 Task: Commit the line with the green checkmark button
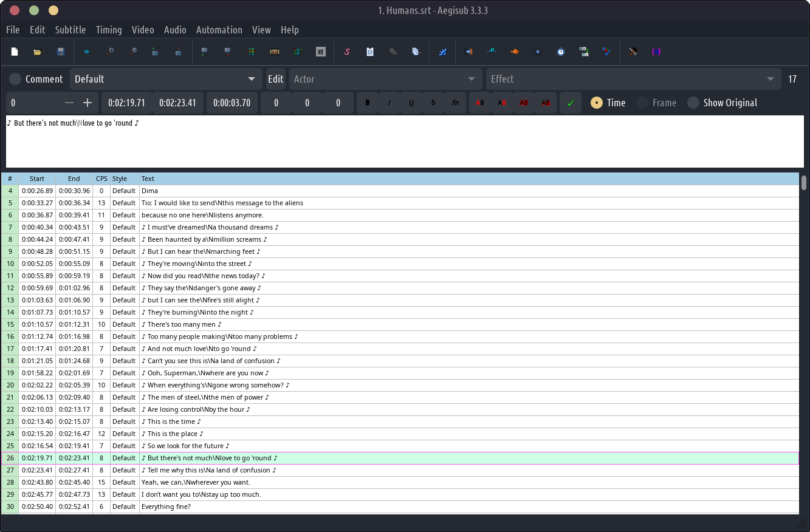[570, 103]
